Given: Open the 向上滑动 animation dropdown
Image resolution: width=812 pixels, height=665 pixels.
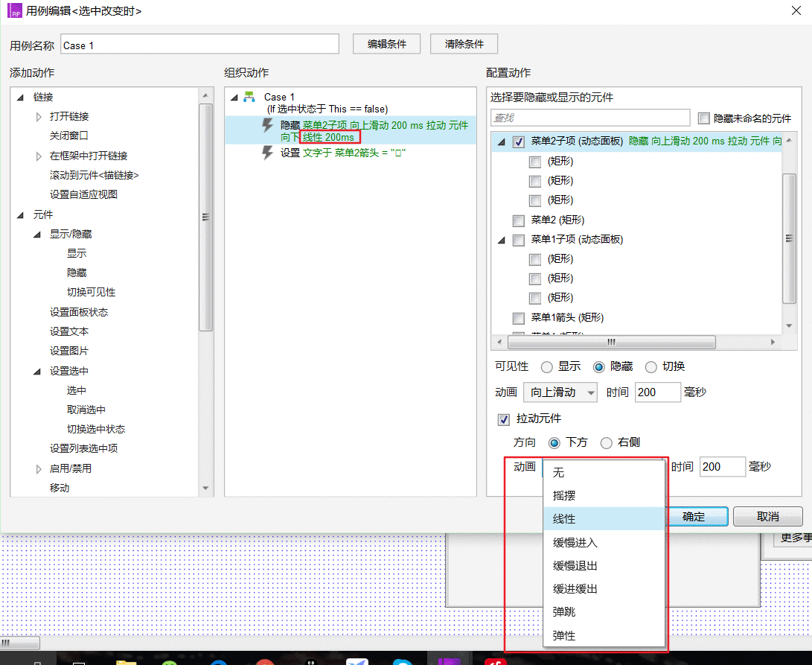Looking at the screenshot, I should 560,392.
